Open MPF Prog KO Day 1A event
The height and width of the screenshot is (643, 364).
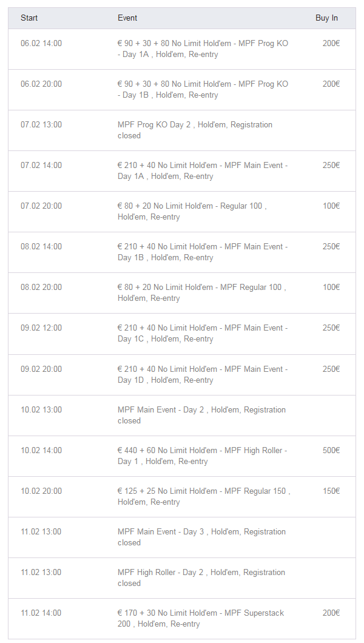click(203, 49)
